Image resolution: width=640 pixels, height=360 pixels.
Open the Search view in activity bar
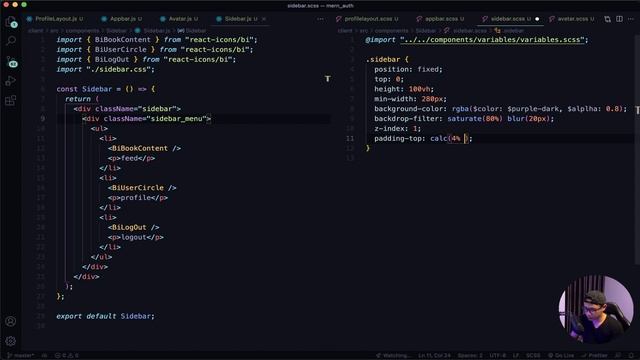(x=11, y=41)
